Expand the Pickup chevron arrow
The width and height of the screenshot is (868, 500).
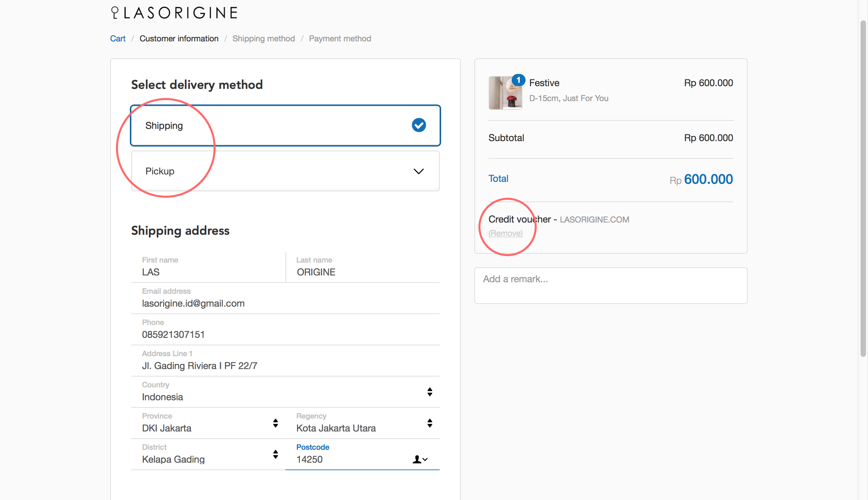(x=419, y=171)
